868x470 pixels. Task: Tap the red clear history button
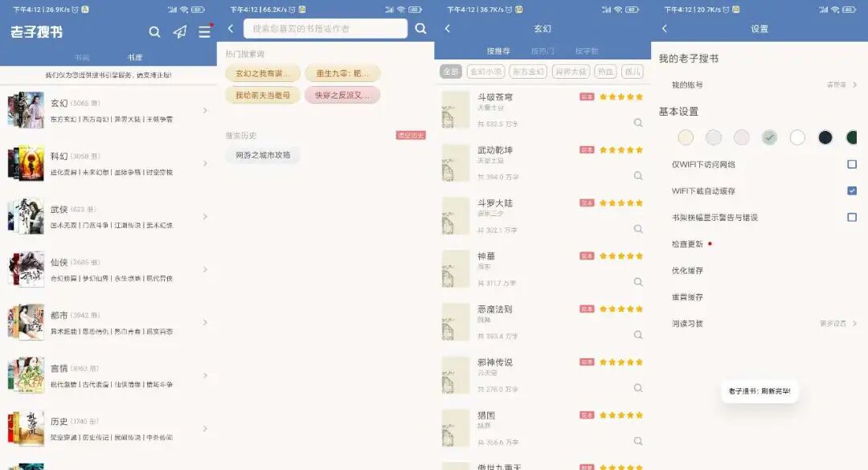coord(411,135)
